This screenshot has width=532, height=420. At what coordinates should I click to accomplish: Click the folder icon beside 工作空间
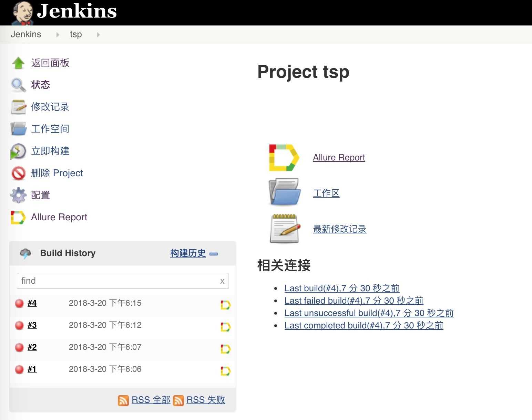pyautogui.click(x=18, y=129)
